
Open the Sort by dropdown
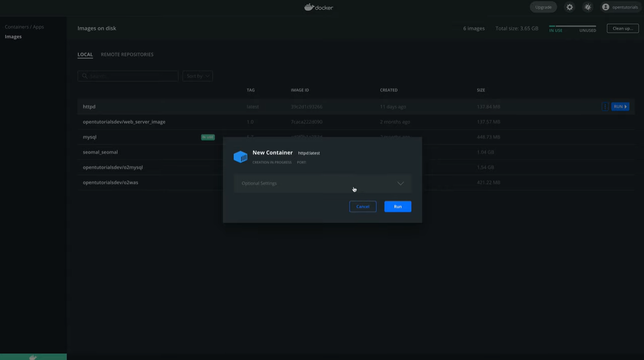(x=198, y=76)
